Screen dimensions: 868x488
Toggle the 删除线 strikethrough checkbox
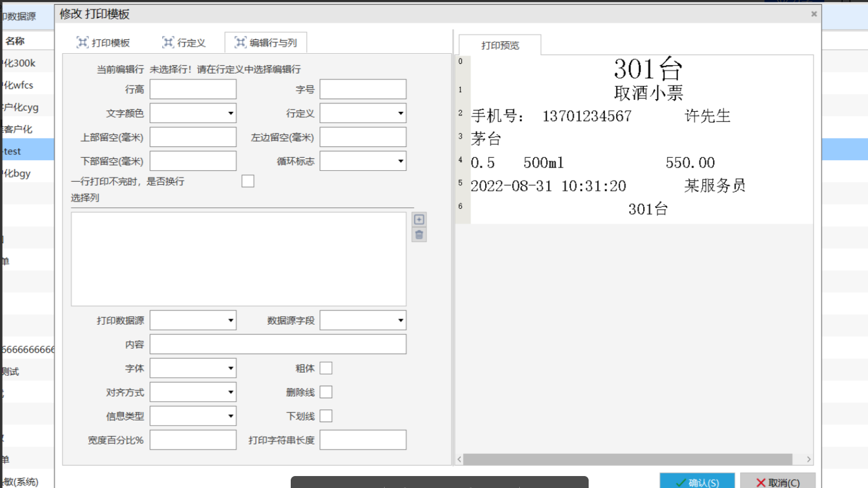pos(326,392)
